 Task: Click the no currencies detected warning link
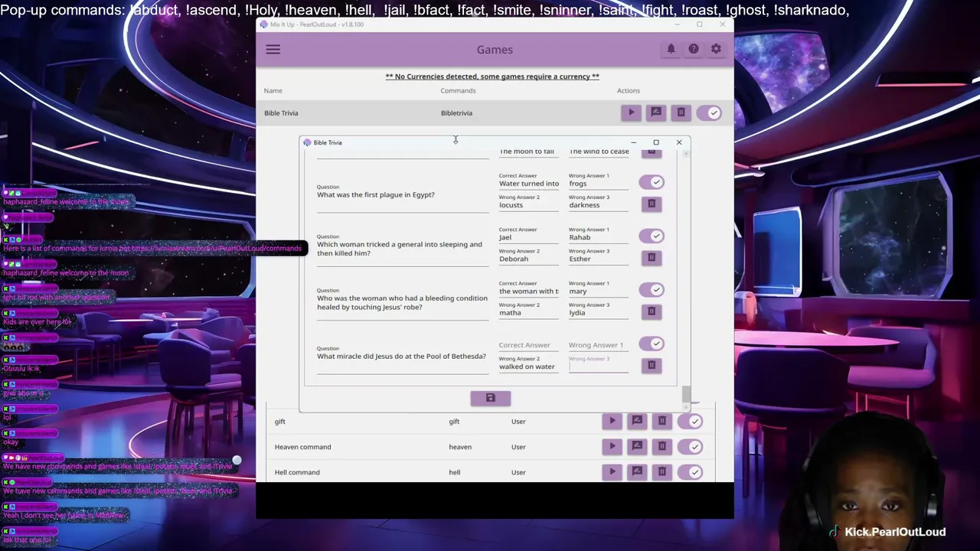tap(492, 77)
